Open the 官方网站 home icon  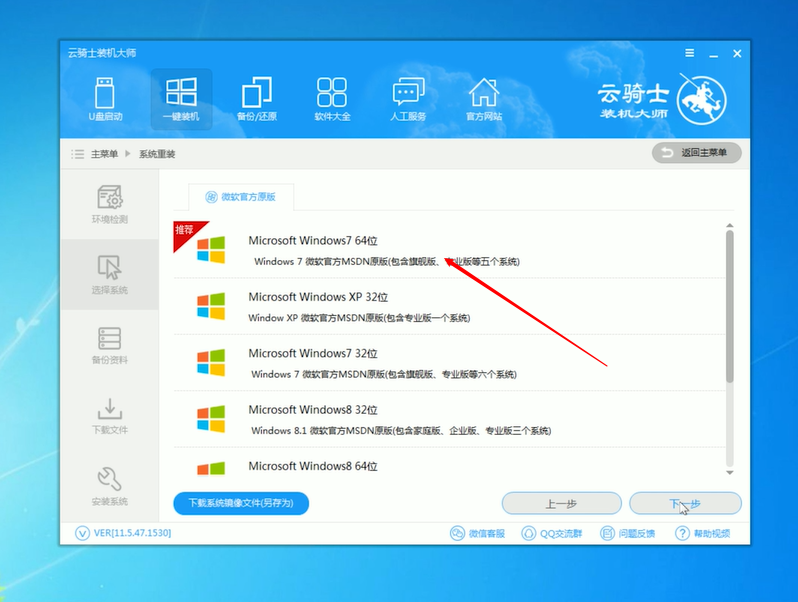click(484, 99)
